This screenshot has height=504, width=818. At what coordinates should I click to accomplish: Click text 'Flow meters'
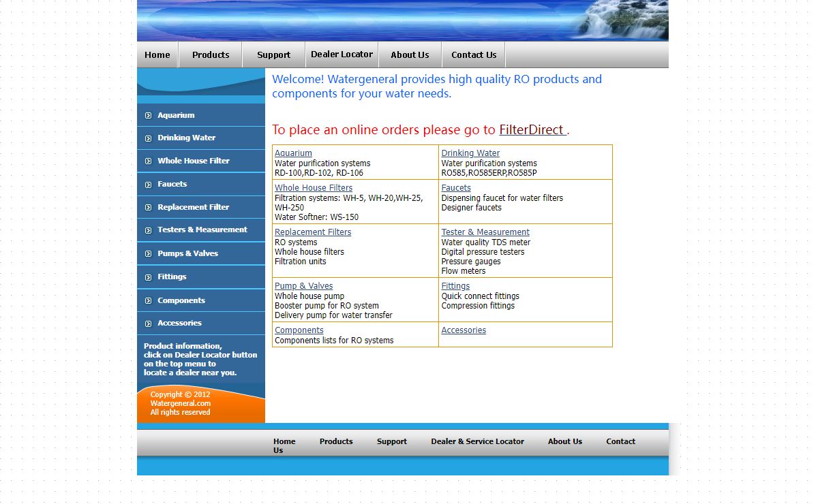pyautogui.click(x=464, y=271)
